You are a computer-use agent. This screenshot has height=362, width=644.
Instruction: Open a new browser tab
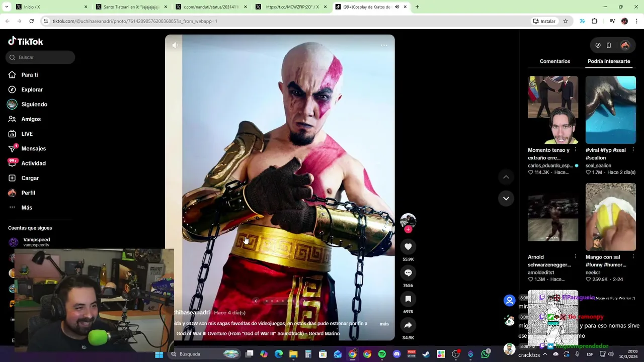click(x=417, y=7)
